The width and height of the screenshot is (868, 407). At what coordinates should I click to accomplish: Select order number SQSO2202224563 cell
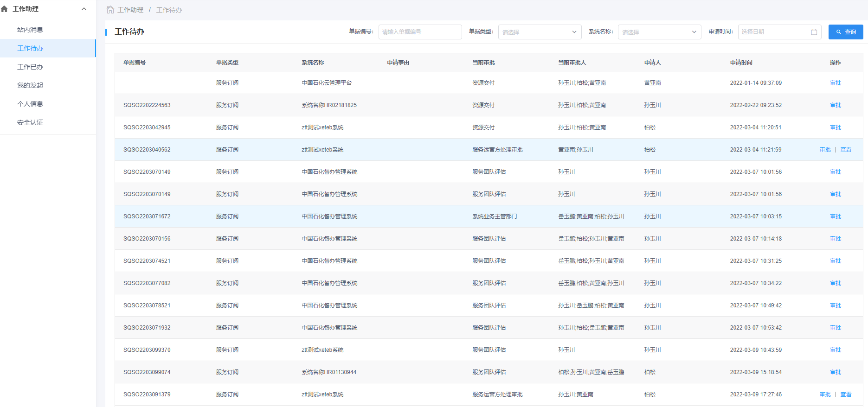pos(147,105)
